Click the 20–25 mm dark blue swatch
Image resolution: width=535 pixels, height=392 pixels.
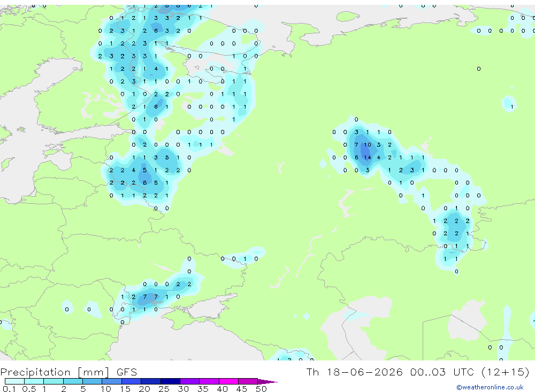click(x=151, y=381)
